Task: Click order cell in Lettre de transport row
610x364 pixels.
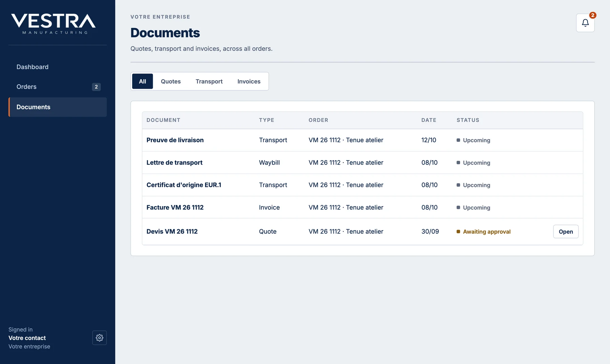Action: [346, 163]
